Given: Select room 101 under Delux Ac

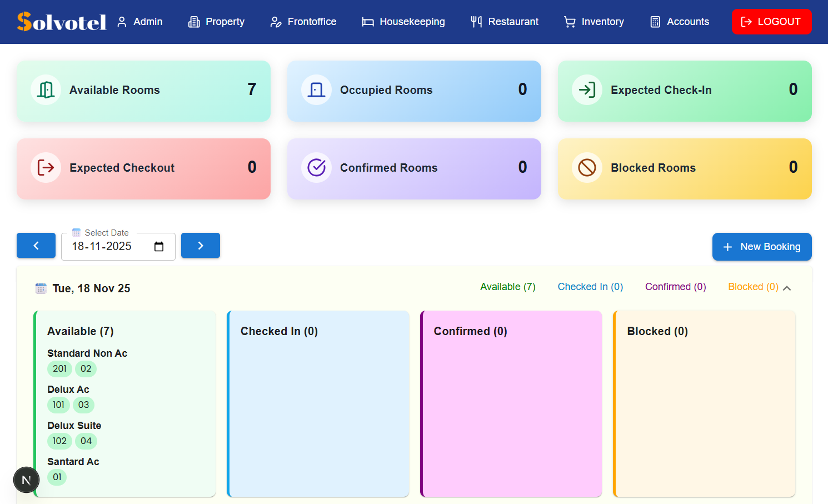Looking at the screenshot, I should click(x=58, y=405).
